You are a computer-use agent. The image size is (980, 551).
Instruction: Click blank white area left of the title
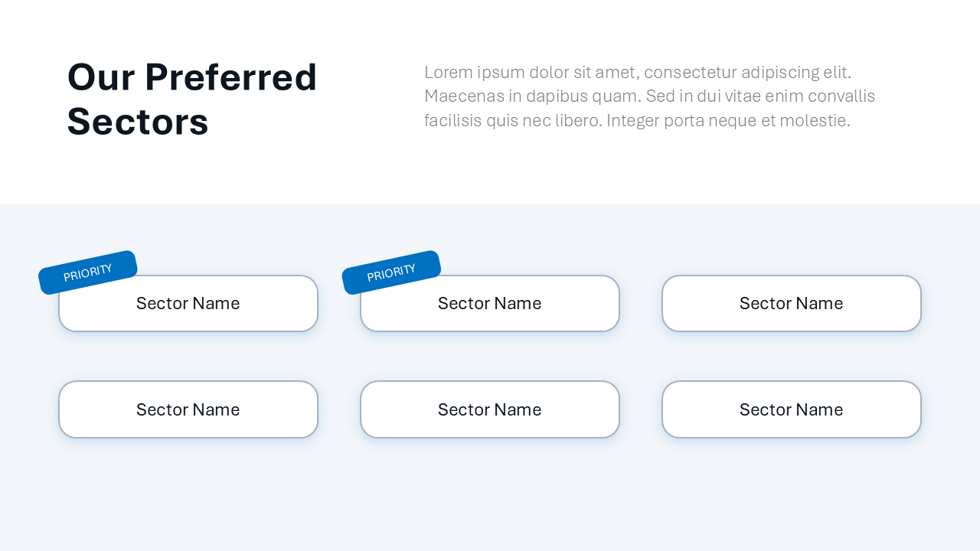(x=32, y=99)
